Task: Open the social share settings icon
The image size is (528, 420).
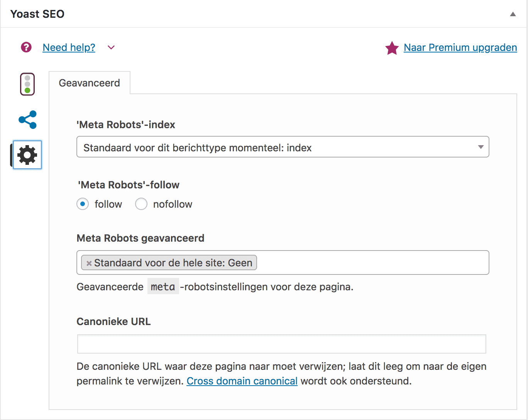Action: pyautogui.click(x=27, y=120)
